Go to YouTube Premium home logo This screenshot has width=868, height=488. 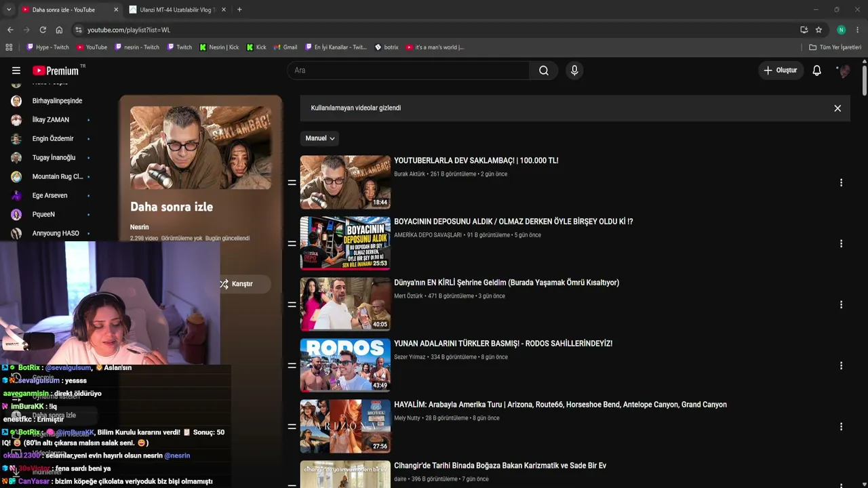56,70
